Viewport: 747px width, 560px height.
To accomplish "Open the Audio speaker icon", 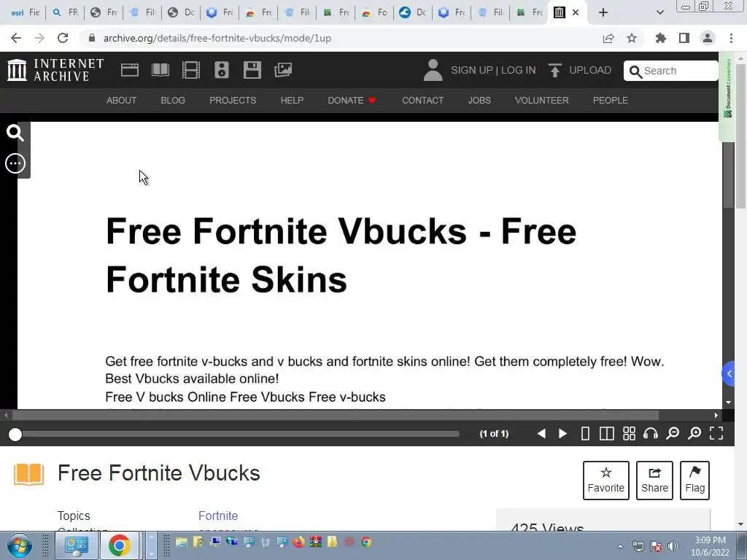I will [x=222, y=70].
